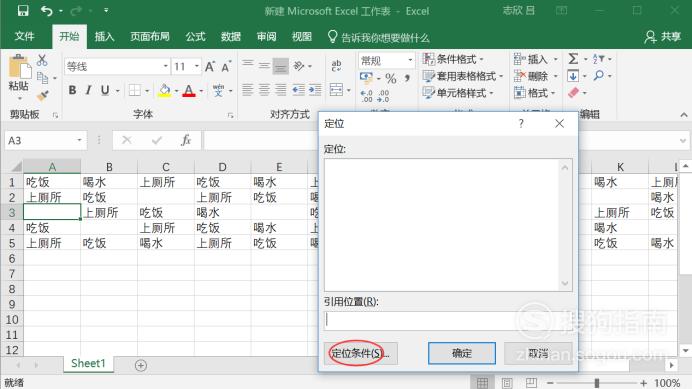The height and width of the screenshot is (389, 692).
Task: Toggle align text right
Action: 280,91
